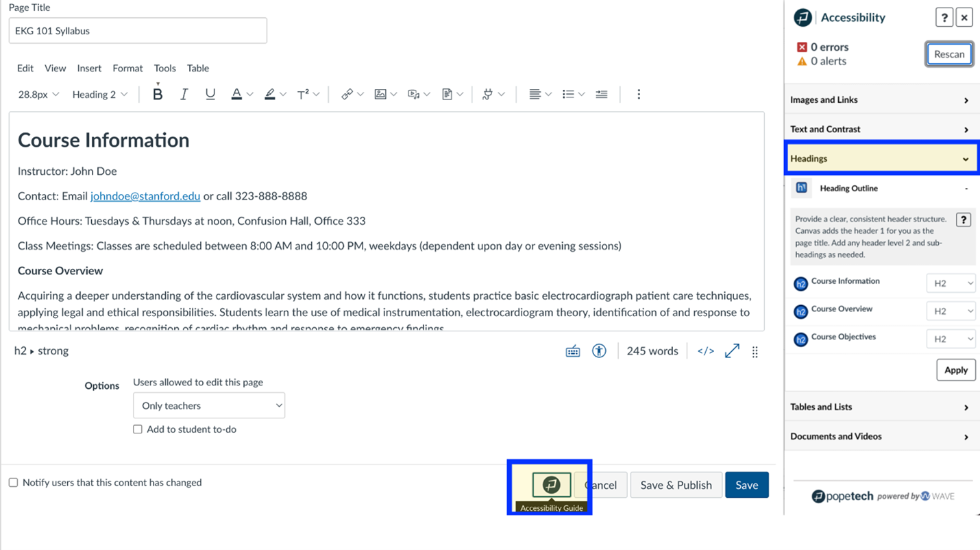Open the Format menu

(x=127, y=69)
